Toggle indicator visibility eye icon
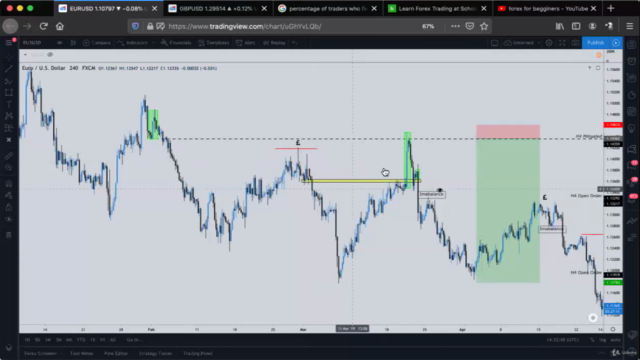This screenshot has width=640, height=360. (x=50, y=55)
